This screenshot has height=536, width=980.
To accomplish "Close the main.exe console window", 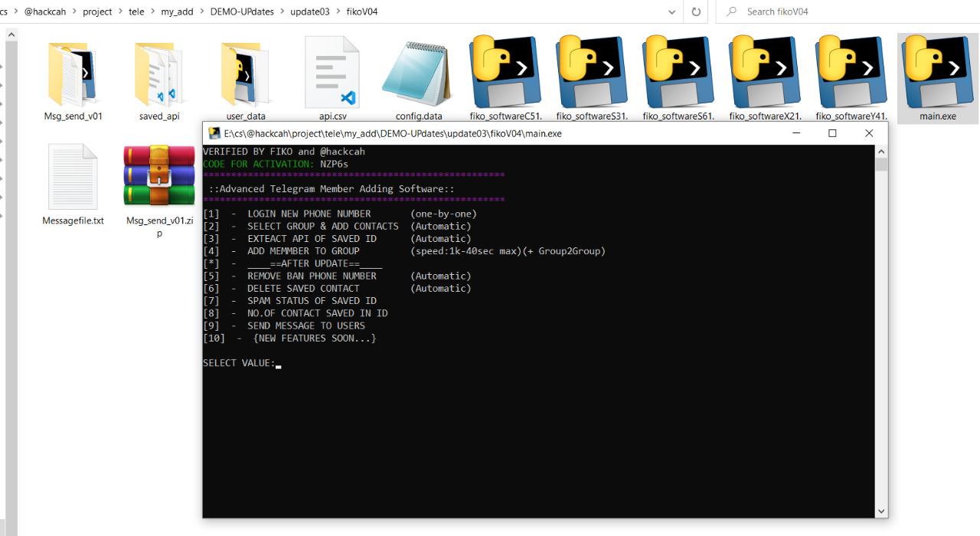I will 869,133.
